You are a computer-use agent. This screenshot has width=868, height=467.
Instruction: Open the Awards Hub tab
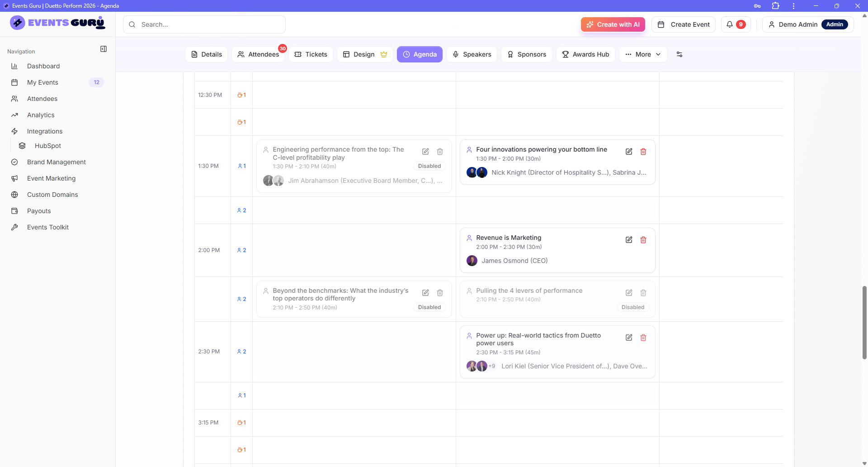pyautogui.click(x=585, y=54)
